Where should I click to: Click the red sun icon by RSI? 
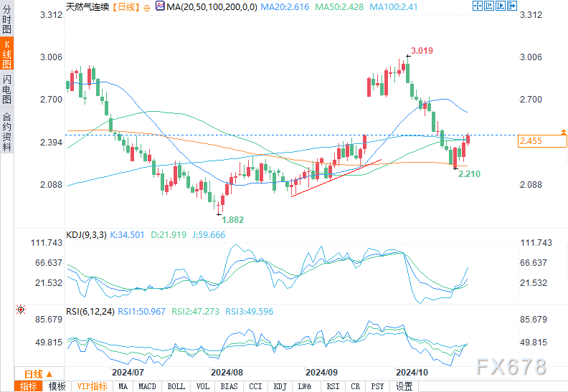tap(21, 310)
